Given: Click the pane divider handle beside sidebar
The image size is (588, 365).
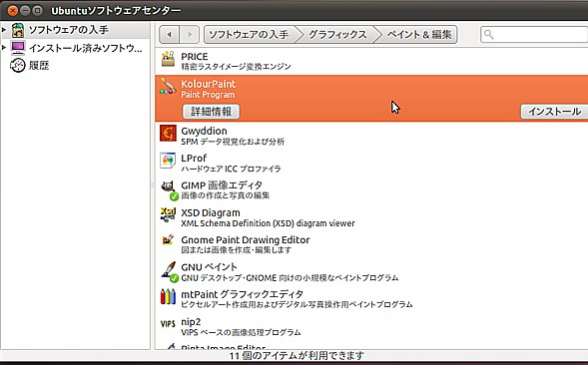Looking at the screenshot, I should click(153, 185).
